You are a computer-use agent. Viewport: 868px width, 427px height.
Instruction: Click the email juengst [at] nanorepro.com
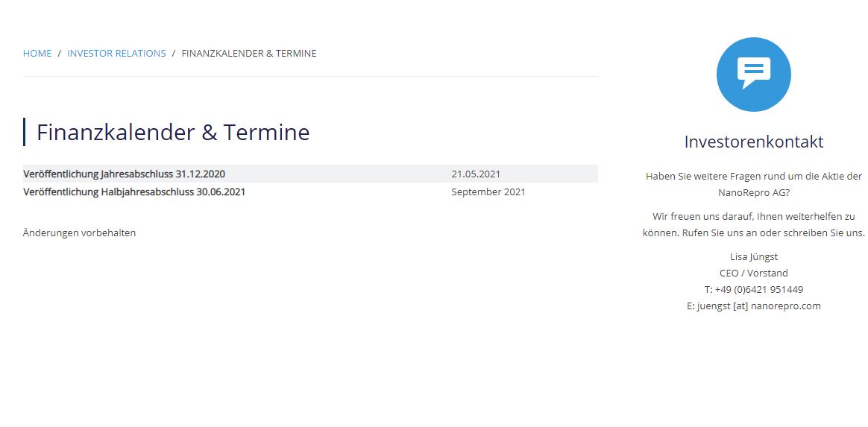tap(753, 306)
